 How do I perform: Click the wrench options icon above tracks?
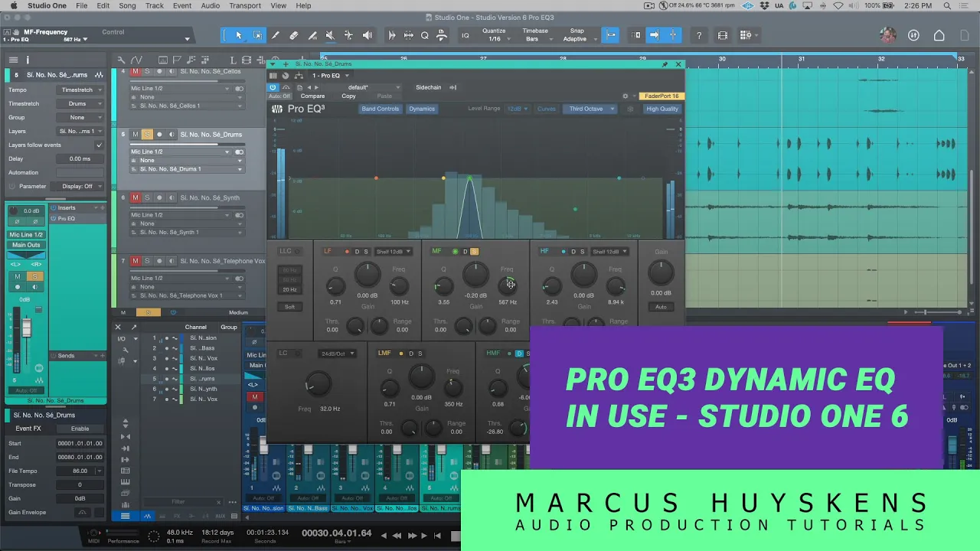click(121, 60)
